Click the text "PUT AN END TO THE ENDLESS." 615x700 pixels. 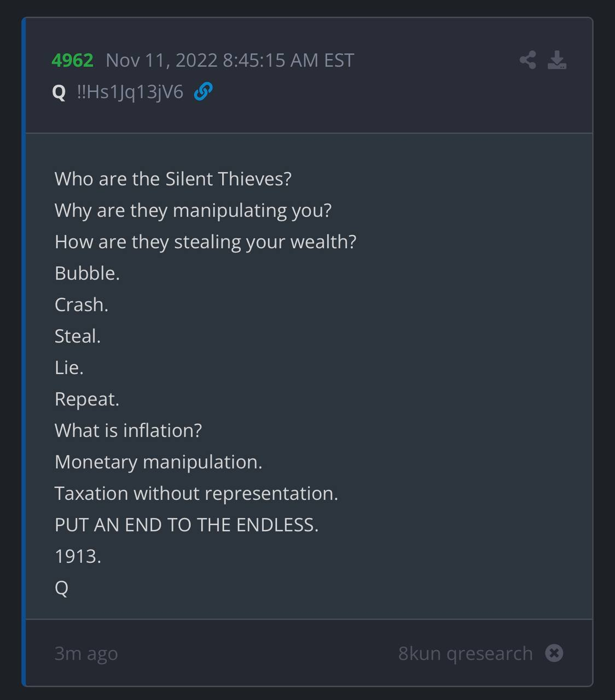click(186, 525)
